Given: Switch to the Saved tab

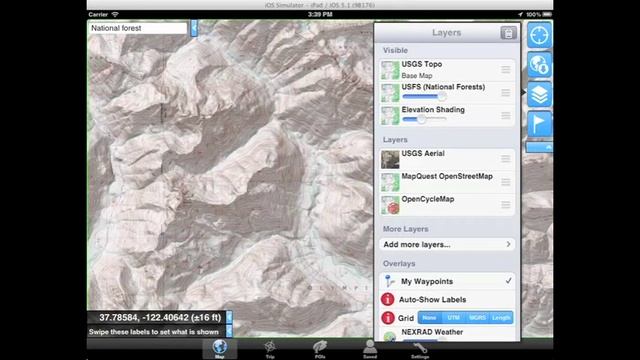Looking at the screenshot, I should pyautogui.click(x=370, y=350).
